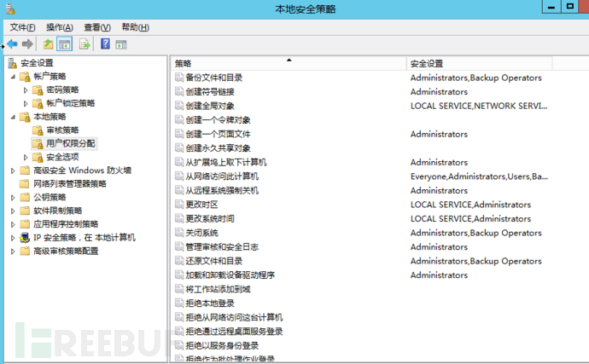Image resolution: width=589 pixels, height=364 pixels.
Task: Open the 操作(A) menu
Action: point(59,27)
